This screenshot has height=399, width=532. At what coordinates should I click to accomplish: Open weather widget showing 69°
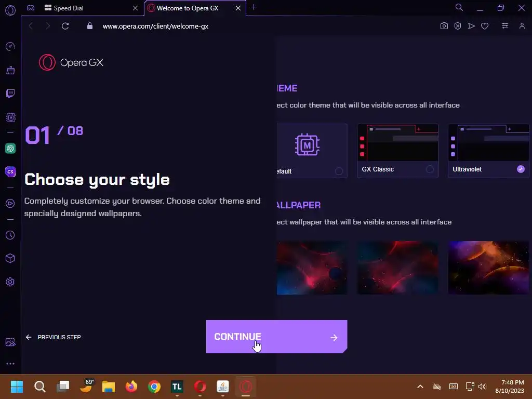click(86, 386)
